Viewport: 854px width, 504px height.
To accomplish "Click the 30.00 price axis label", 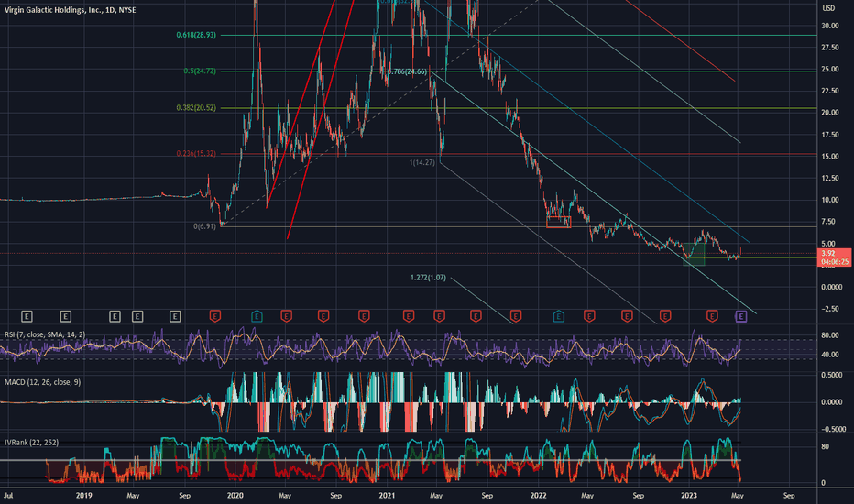I will [830, 26].
